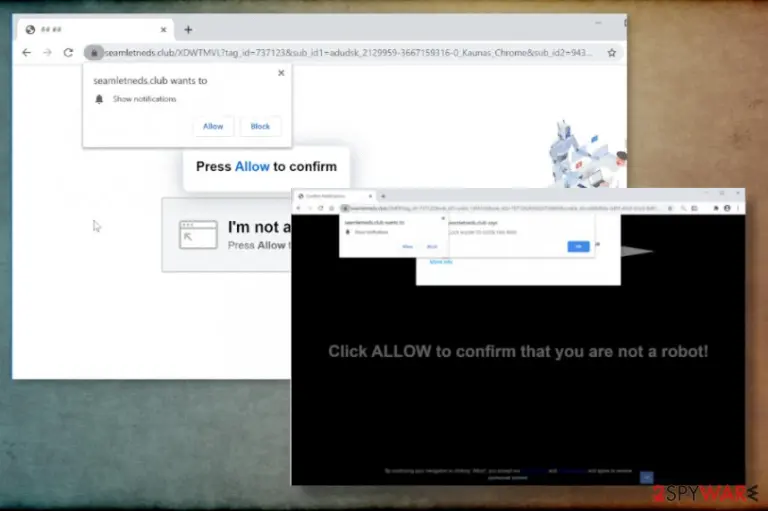Image resolution: width=768 pixels, height=511 pixels.
Task: Open a new tab with the plus icon
Action: pyautogui.click(x=188, y=30)
